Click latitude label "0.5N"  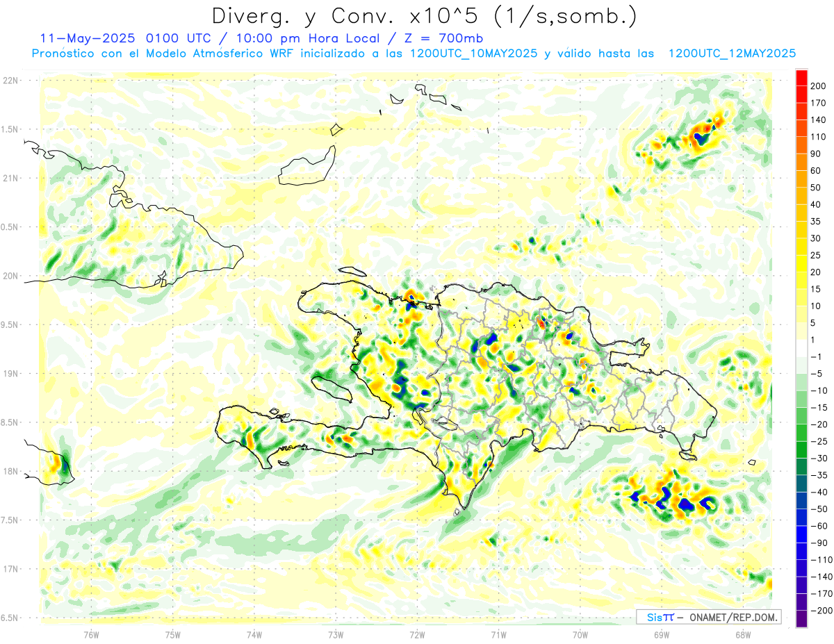tap(10, 227)
